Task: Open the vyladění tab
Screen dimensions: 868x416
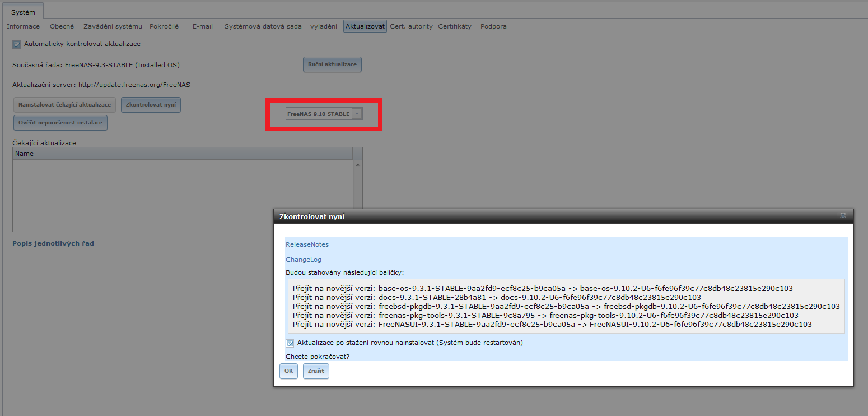Action: coord(324,26)
